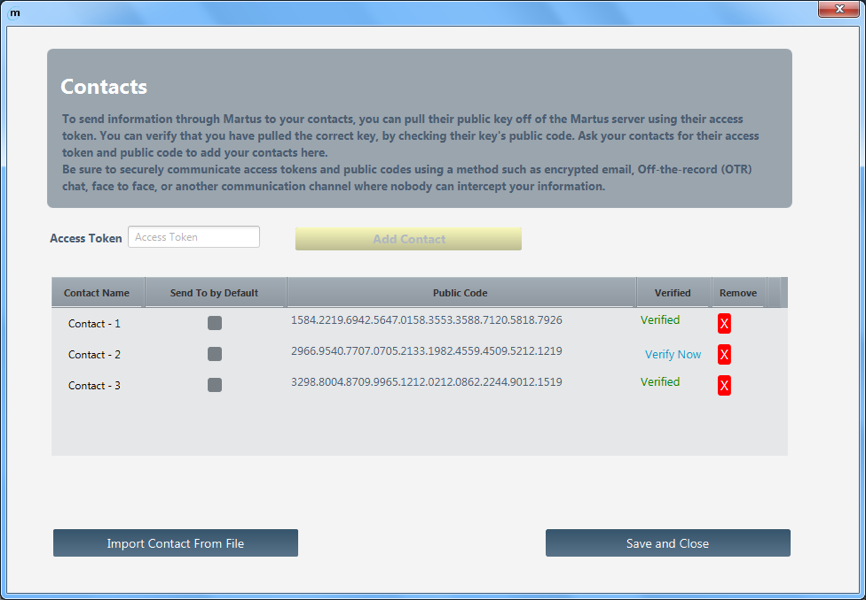
Task: Remove Contact - 2 with red X
Action: tap(724, 355)
